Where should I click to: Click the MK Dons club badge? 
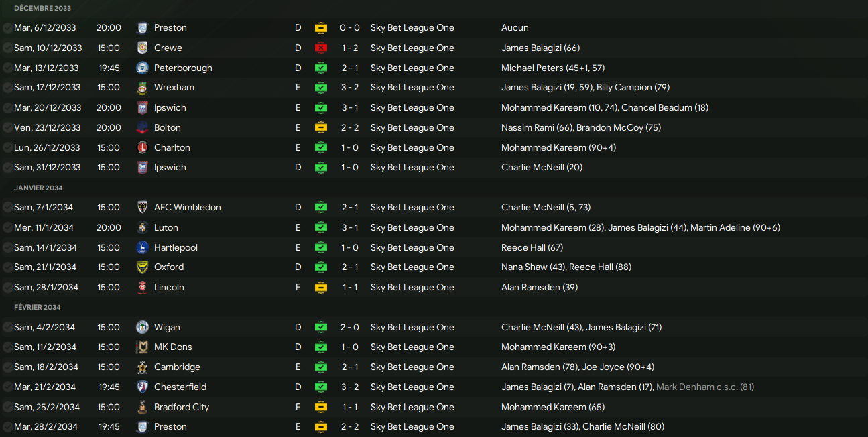[x=142, y=347]
